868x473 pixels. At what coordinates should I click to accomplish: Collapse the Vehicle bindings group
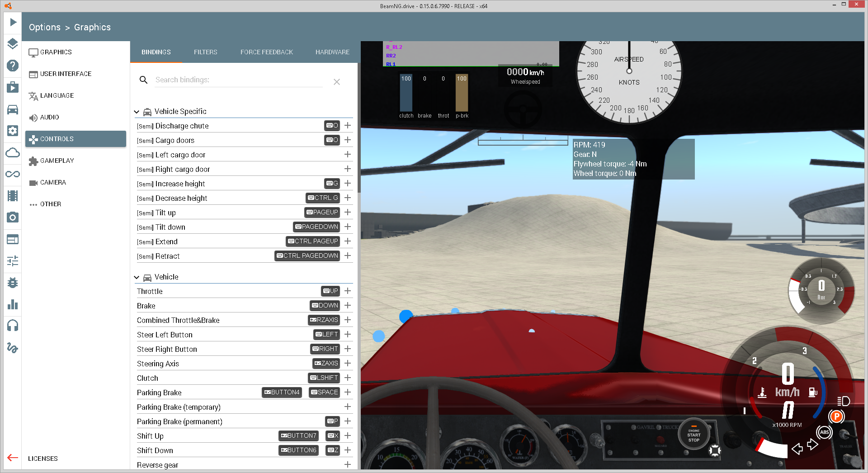tap(137, 277)
